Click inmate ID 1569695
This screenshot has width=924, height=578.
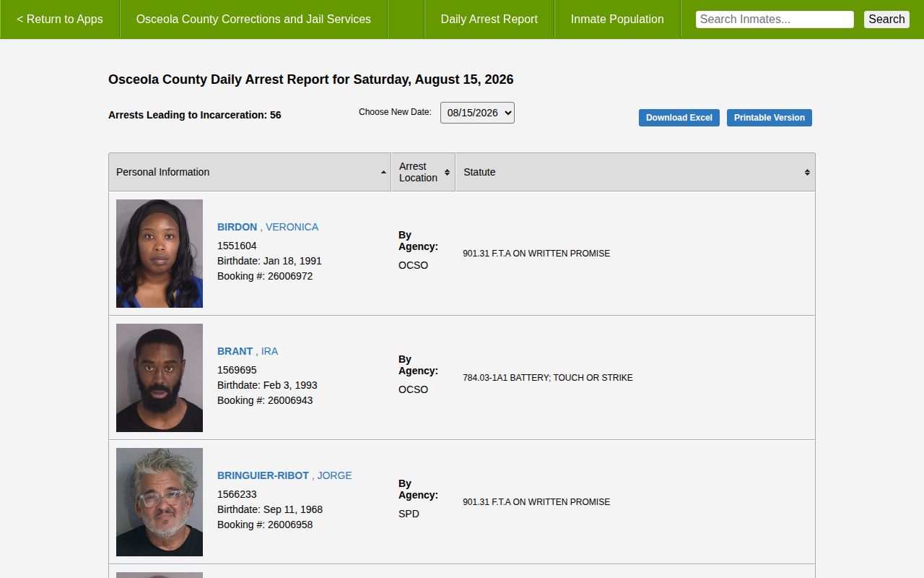[x=237, y=370]
